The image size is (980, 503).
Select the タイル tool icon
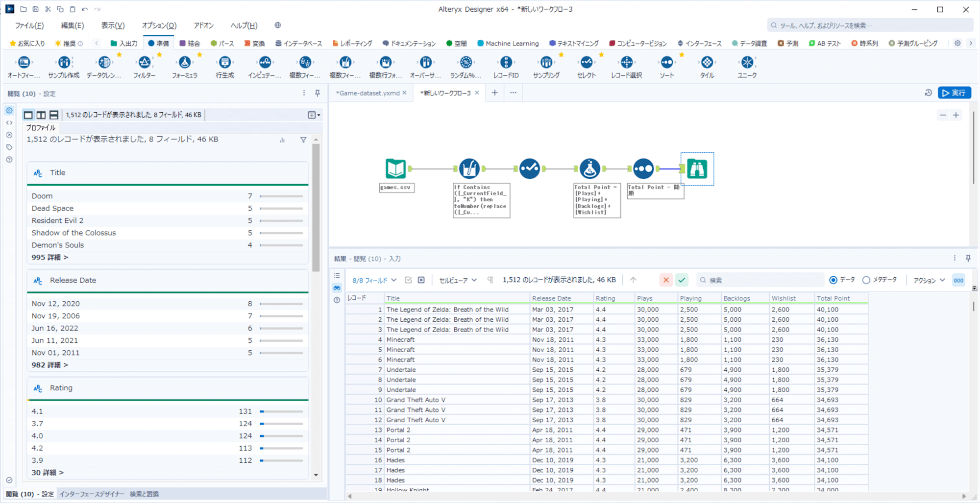707,62
